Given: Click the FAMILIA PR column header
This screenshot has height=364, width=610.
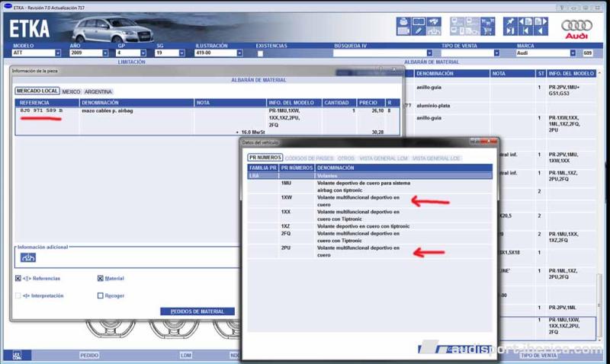Looking at the screenshot, I should [263, 168].
